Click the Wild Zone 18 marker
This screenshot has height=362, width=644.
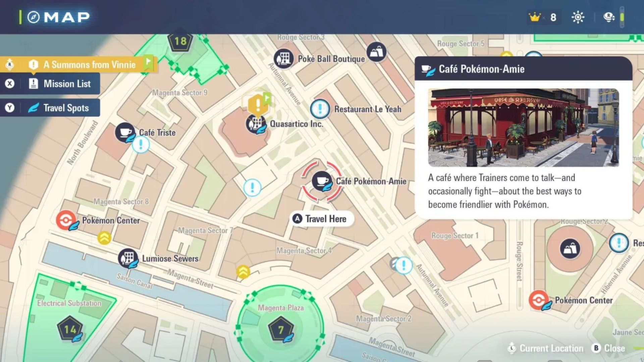[180, 41]
